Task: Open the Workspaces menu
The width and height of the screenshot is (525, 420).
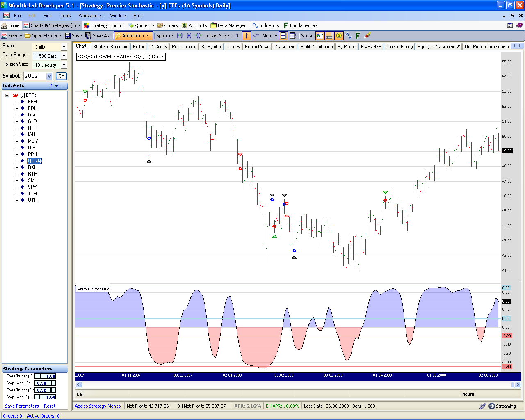Action: click(x=90, y=16)
